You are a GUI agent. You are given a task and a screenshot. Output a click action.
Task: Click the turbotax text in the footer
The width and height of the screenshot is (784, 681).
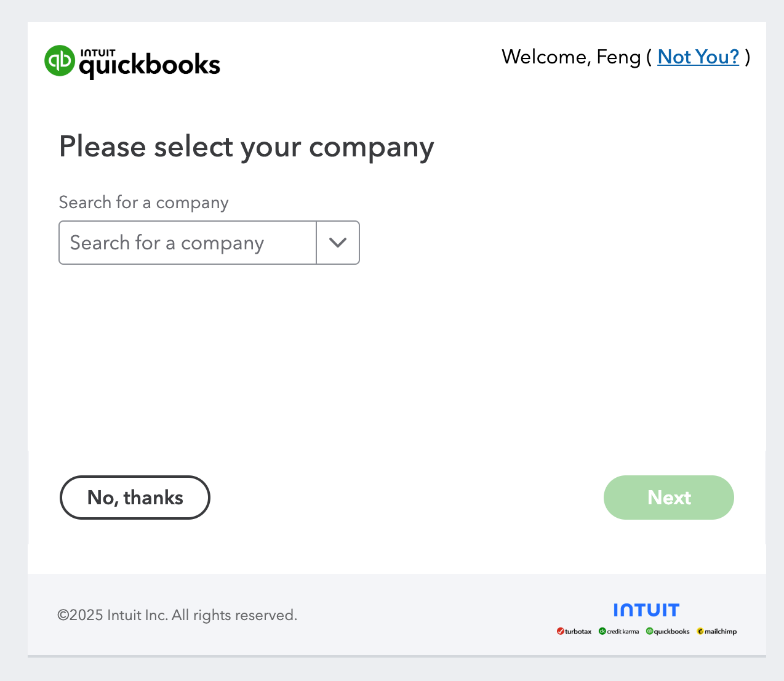pyautogui.click(x=578, y=632)
